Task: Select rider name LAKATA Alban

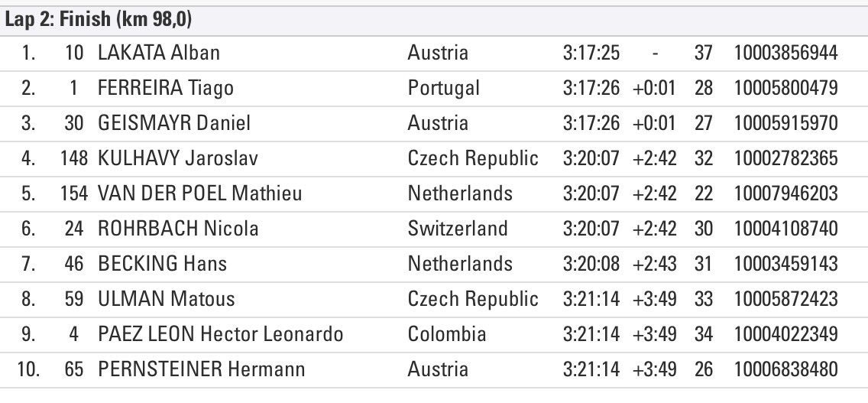Action: (x=159, y=53)
